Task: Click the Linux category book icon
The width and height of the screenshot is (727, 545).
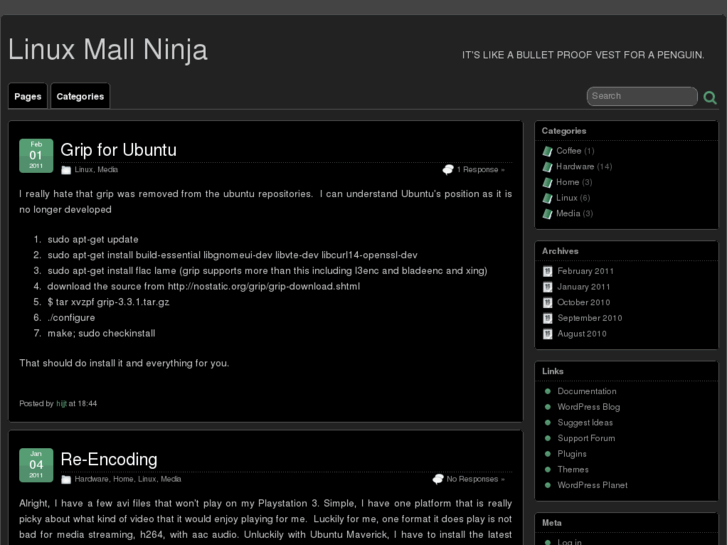Action: point(548,199)
